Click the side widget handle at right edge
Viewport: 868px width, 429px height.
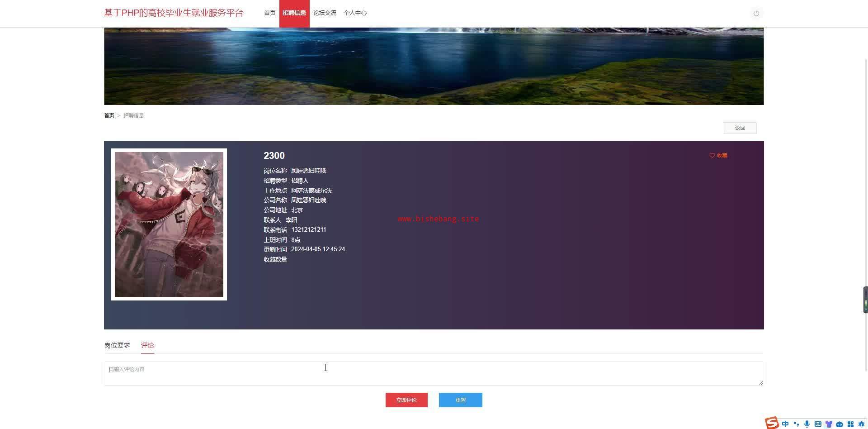(865, 300)
